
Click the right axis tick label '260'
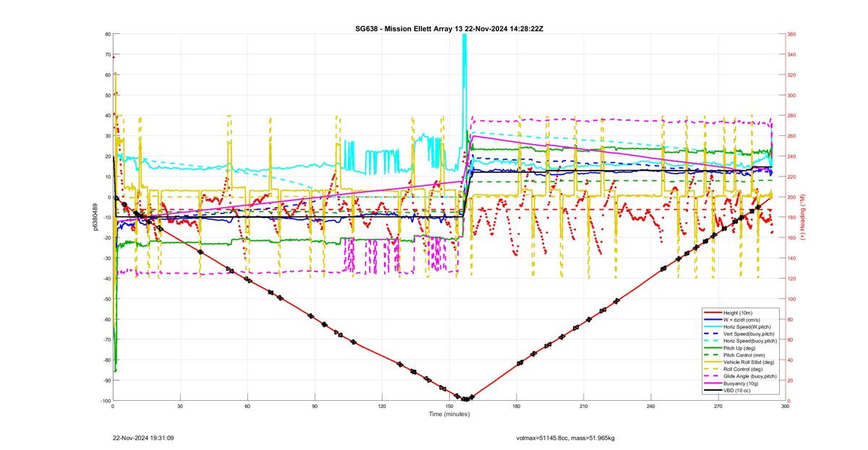coord(792,136)
